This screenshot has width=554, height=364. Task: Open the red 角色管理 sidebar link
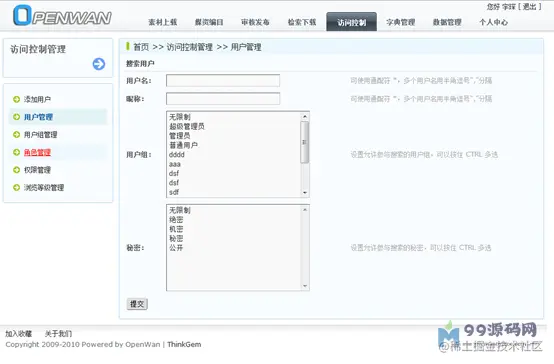click(x=37, y=152)
